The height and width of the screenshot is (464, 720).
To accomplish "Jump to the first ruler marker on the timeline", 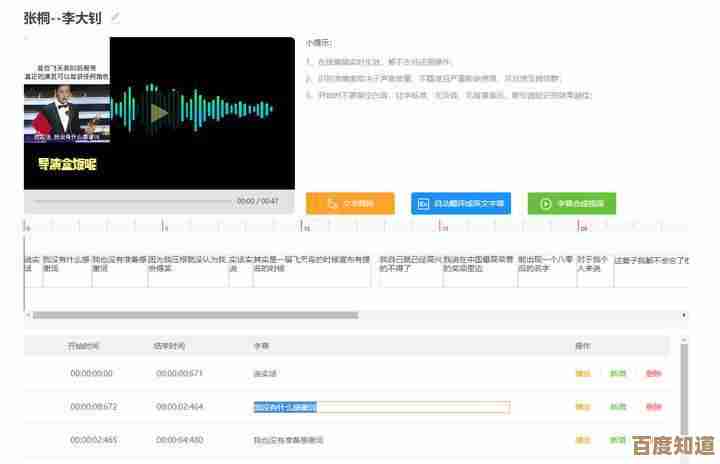I will (x=25, y=226).
